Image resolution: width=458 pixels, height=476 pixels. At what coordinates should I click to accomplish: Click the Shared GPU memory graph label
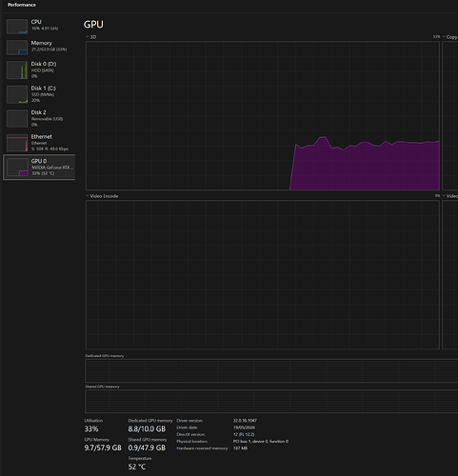coord(102,387)
